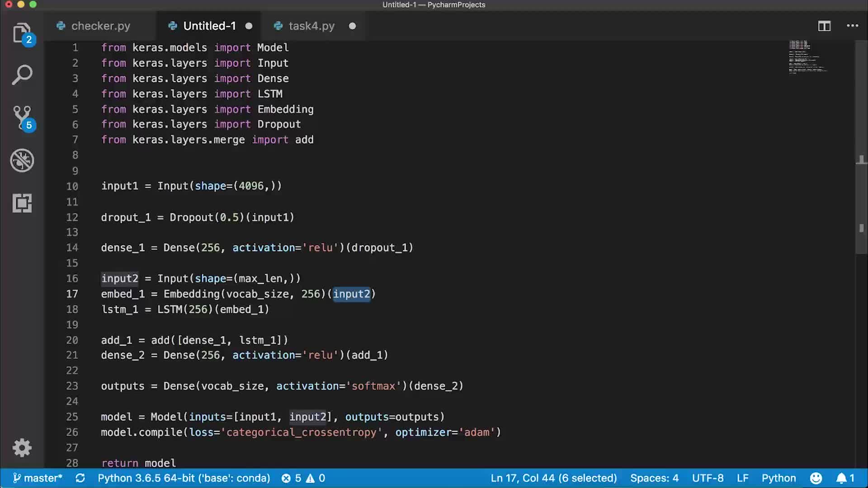Select the Python 3.6.5 interpreter entry
The width and height of the screenshot is (868, 488).
pos(184,478)
